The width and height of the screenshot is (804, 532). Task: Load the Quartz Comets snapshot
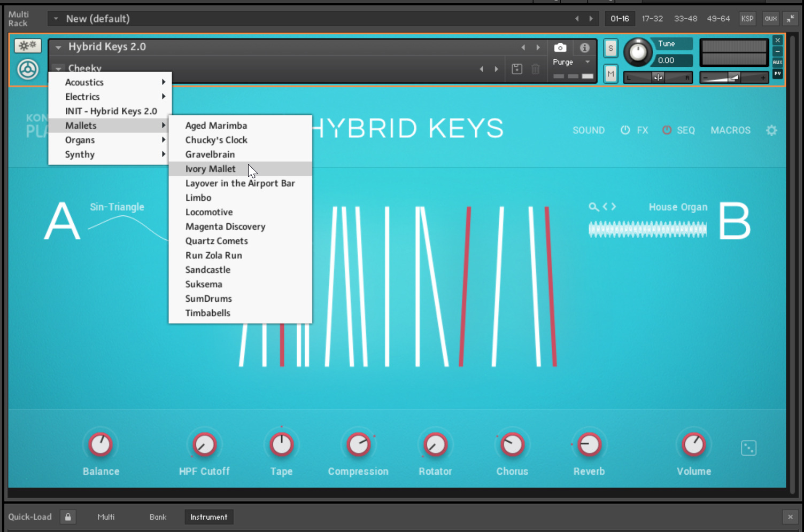(240, 241)
